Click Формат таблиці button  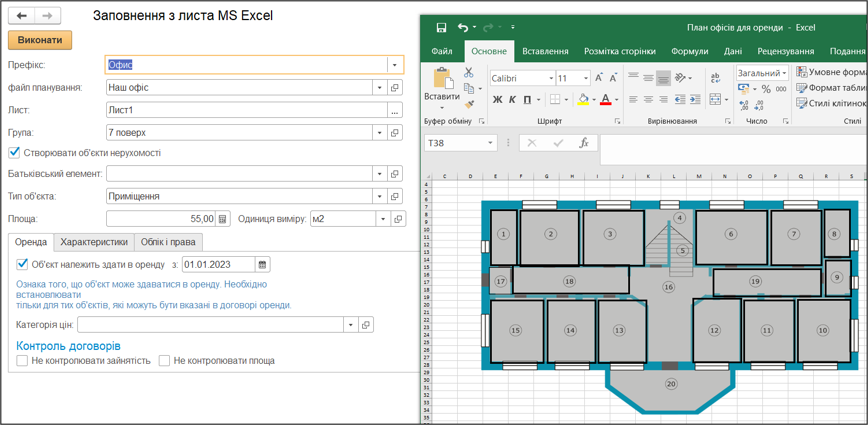tap(829, 87)
